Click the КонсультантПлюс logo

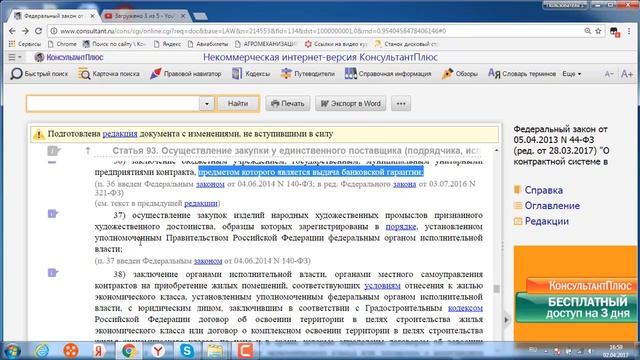pos(69,58)
